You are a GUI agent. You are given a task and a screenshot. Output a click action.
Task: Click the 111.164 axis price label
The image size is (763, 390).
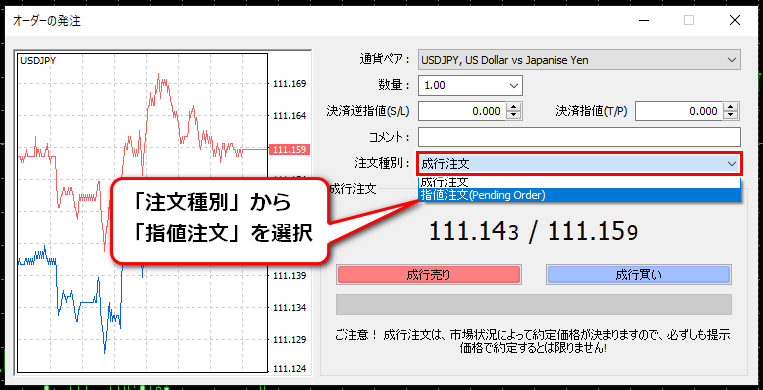pos(290,116)
